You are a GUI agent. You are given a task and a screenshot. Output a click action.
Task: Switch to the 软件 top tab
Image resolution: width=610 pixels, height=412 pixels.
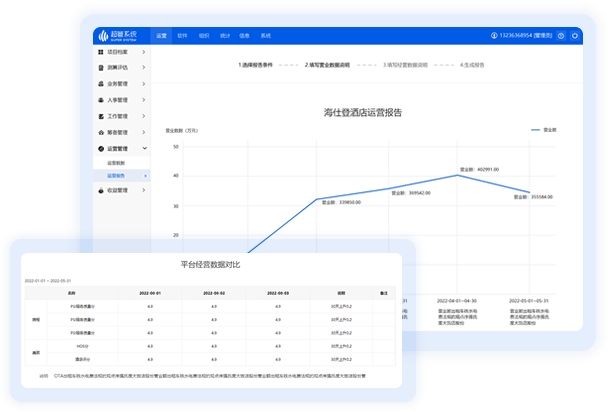(182, 35)
